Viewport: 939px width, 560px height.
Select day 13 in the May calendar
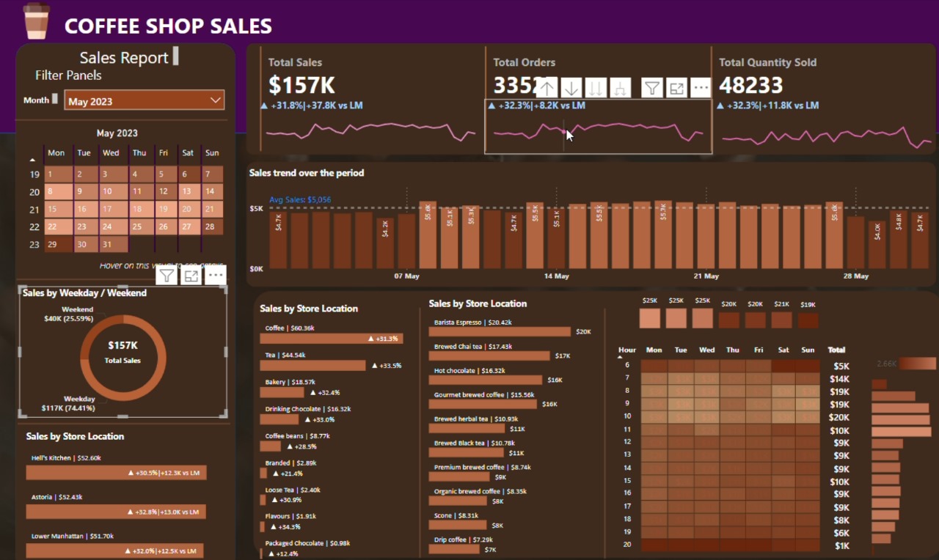(188, 192)
